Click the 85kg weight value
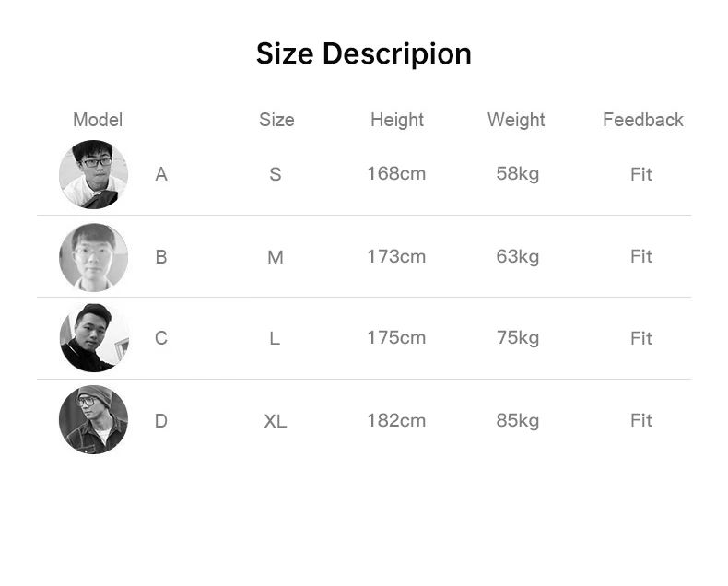 (518, 420)
